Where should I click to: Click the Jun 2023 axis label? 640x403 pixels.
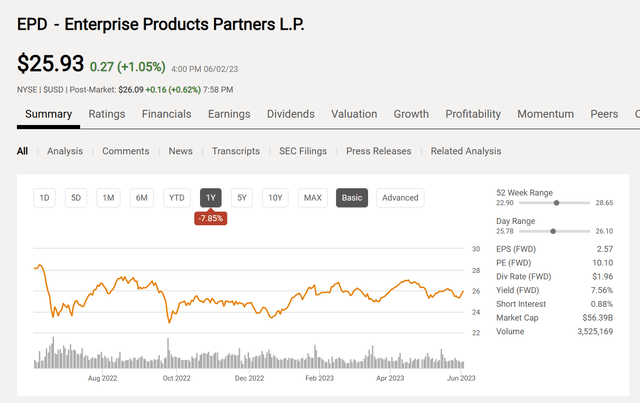click(x=461, y=378)
